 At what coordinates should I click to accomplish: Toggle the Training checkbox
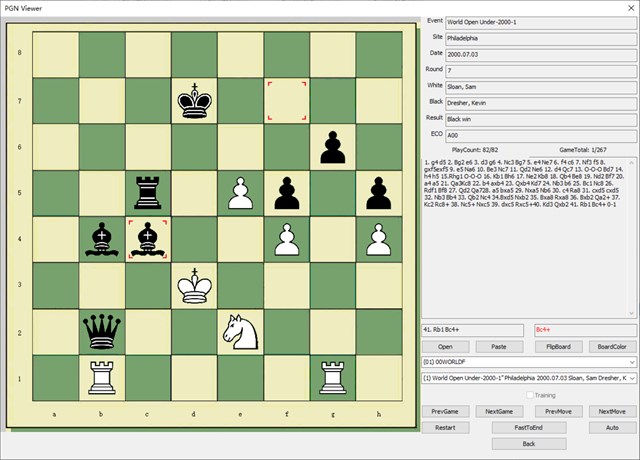tap(530, 395)
